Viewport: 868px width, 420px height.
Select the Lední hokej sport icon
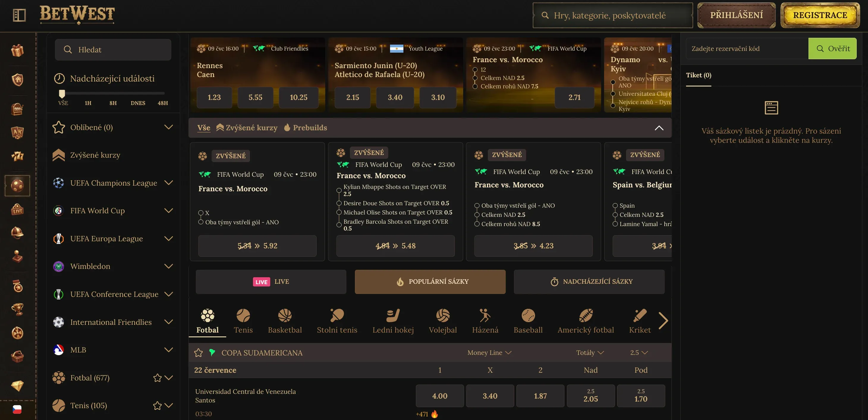(x=393, y=321)
